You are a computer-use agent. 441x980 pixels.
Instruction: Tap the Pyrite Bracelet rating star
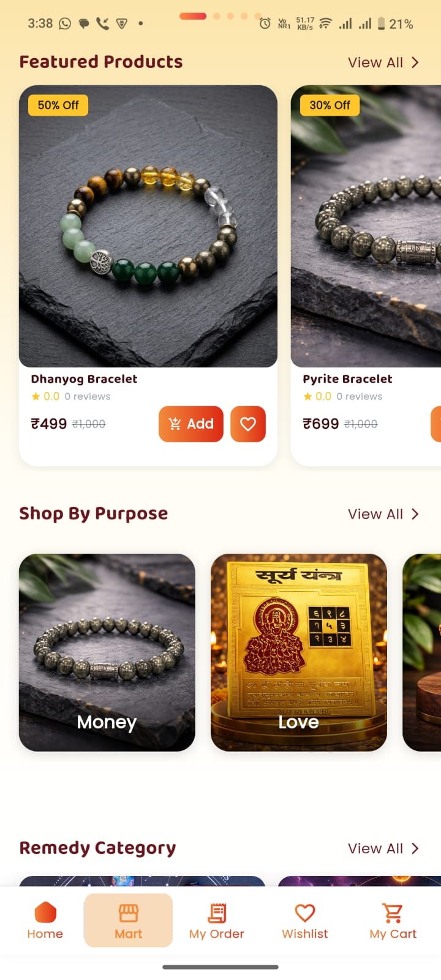point(307,396)
